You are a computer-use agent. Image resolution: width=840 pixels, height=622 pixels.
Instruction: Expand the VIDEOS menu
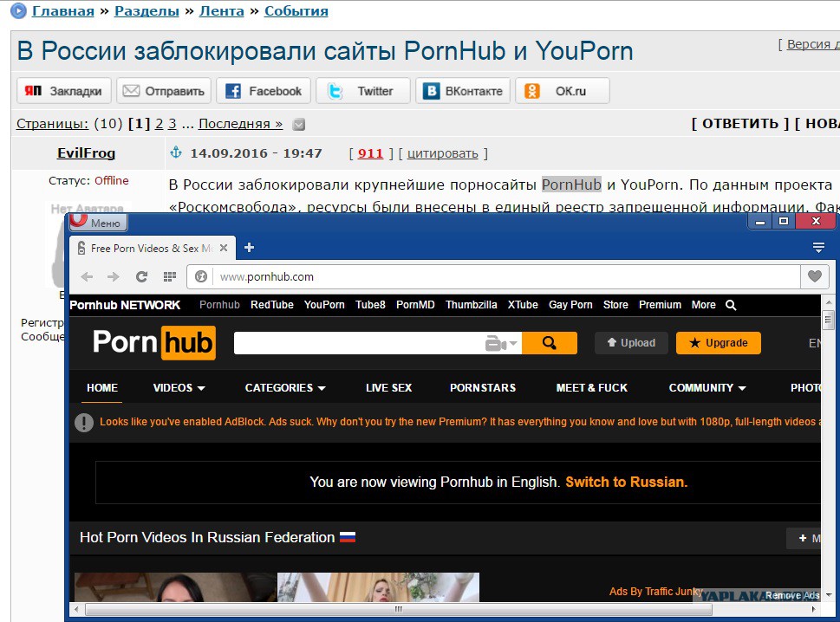(x=179, y=388)
